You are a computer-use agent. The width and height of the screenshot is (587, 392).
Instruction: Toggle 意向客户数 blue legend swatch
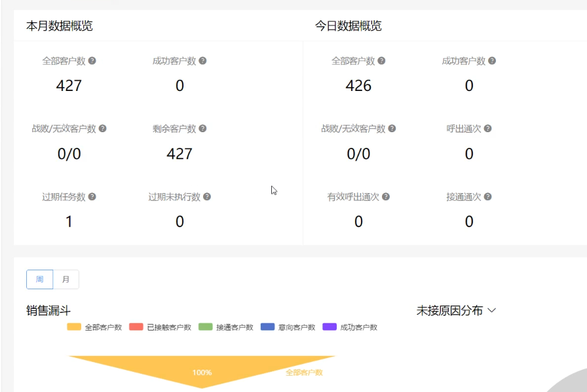click(268, 327)
